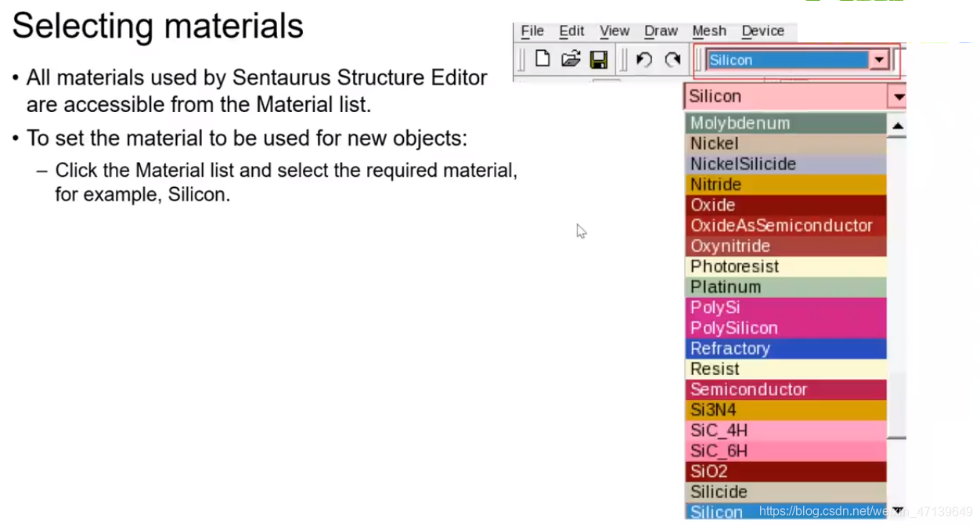The image size is (980, 526).
Task: Pick NickelSilicide in the list
Action: tap(786, 164)
